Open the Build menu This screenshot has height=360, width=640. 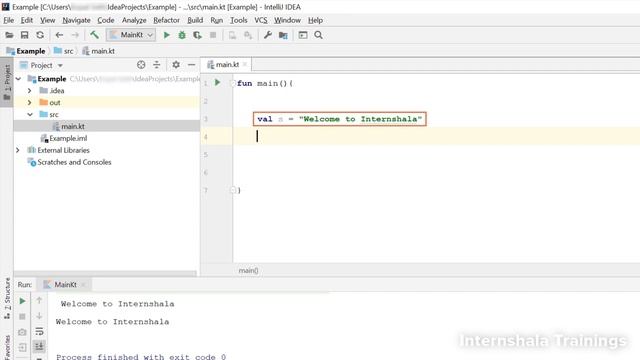[x=195, y=20]
